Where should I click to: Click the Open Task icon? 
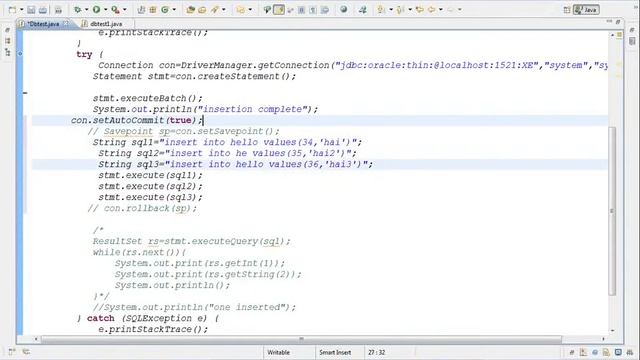202,9
